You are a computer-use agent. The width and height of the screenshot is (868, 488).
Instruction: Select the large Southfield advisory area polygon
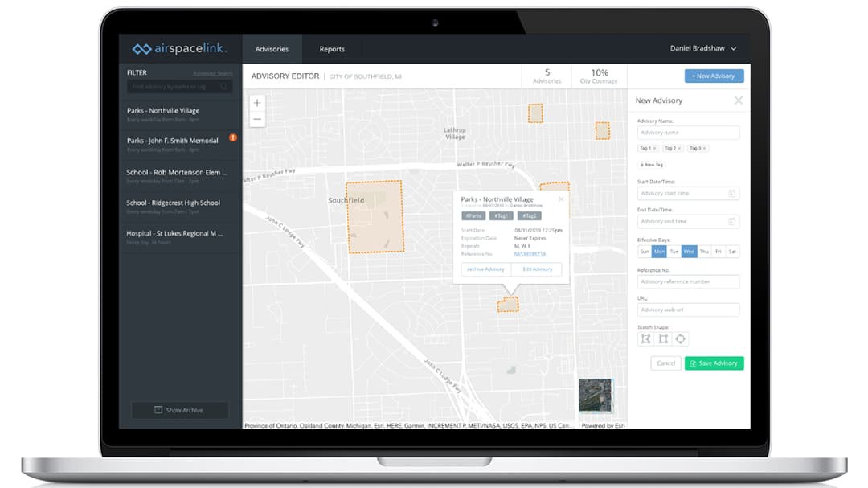click(375, 216)
